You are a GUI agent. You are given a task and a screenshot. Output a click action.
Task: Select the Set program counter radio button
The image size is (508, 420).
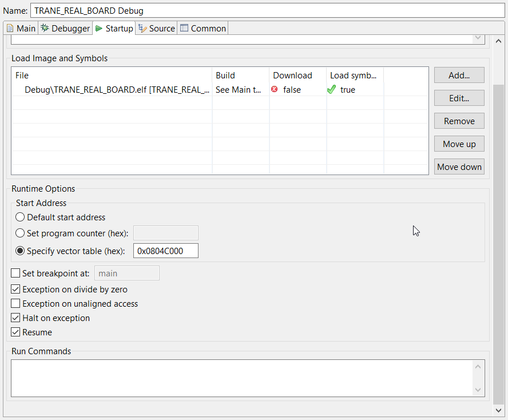[x=20, y=233]
